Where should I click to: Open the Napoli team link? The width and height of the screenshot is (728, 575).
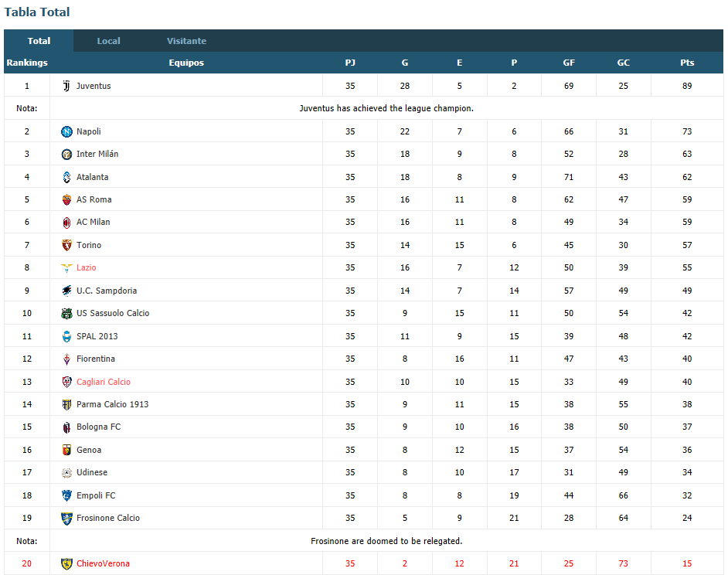(x=88, y=131)
